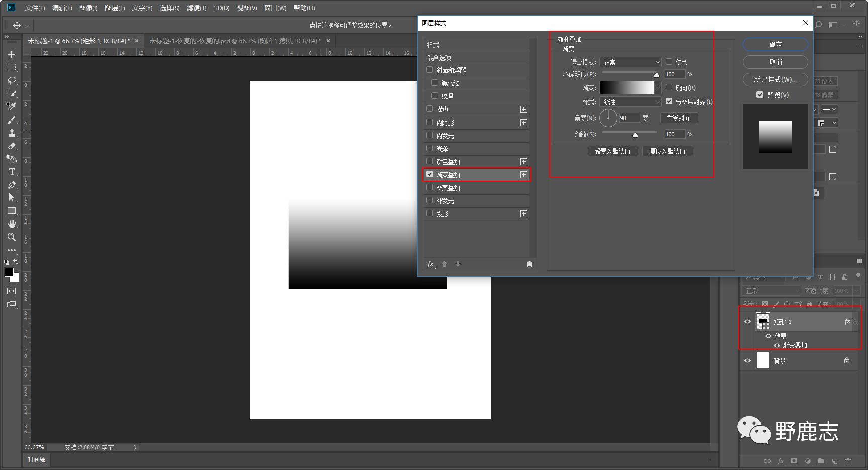Toggle the 仿色 dither checkbox
This screenshot has height=470, width=868.
coord(669,62)
